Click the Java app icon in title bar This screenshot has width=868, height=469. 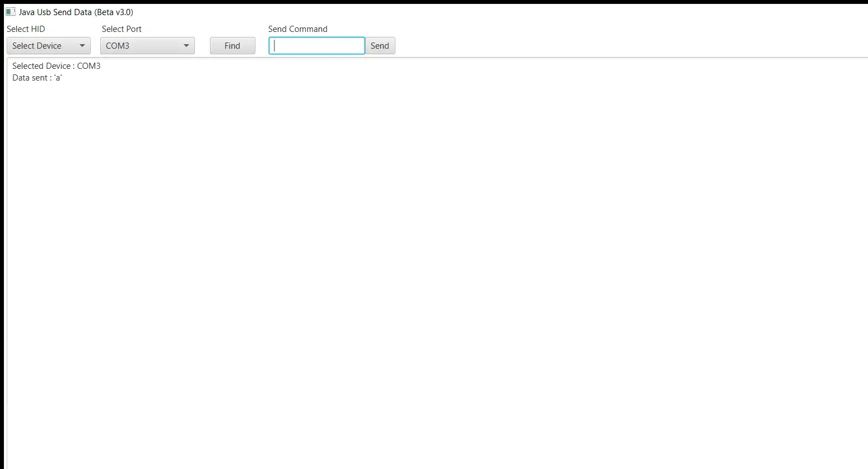(x=11, y=12)
